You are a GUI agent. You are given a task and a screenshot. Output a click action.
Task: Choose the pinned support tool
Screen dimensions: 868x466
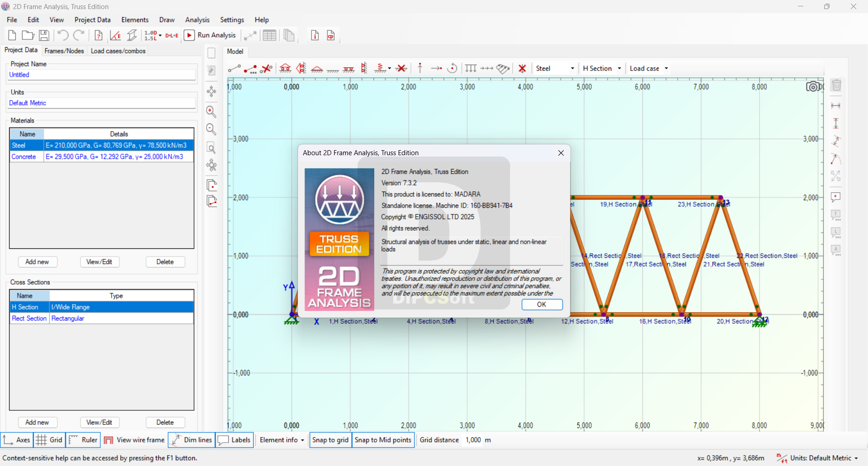point(317,69)
